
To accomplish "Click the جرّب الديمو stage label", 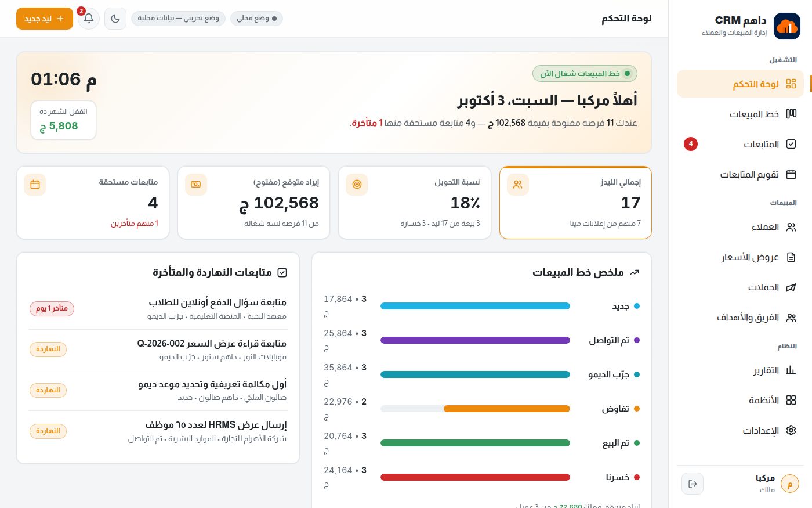I will pos(608,375).
